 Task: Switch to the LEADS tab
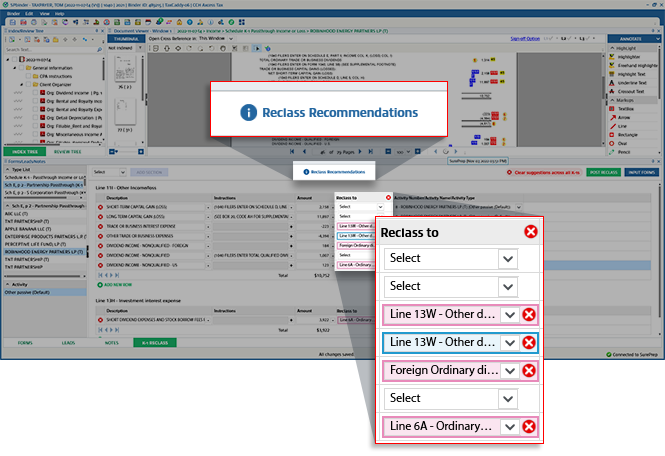coord(68,343)
